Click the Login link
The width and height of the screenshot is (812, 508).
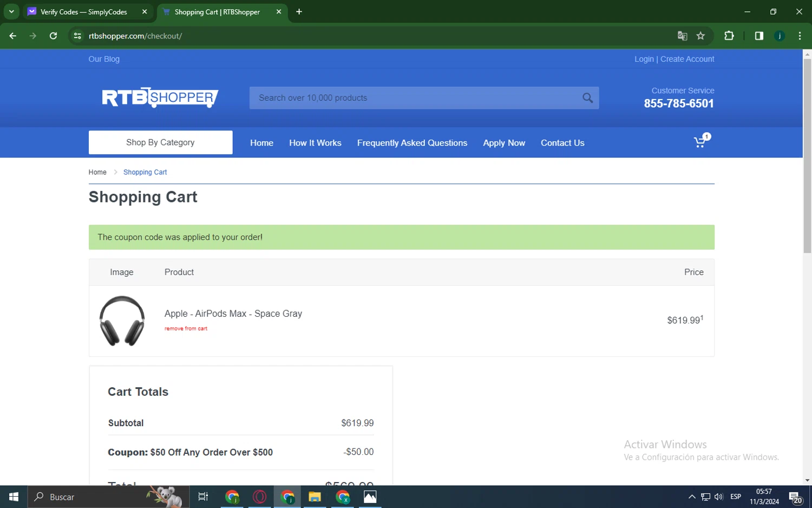pyautogui.click(x=644, y=59)
